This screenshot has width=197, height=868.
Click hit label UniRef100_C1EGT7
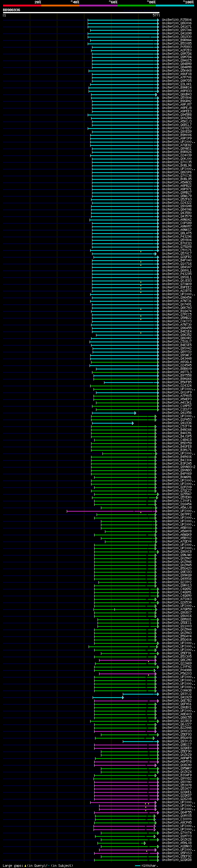pyautogui.click(x=177, y=410)
